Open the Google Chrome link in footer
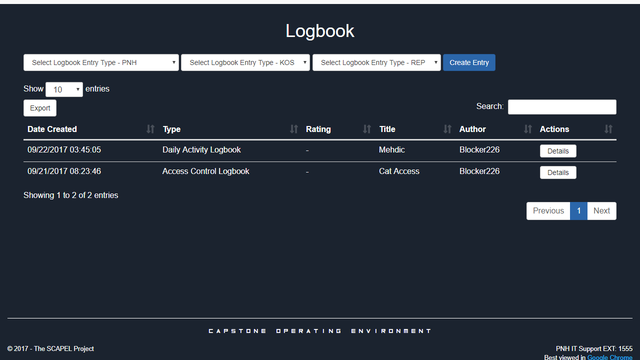 [610, 357]
